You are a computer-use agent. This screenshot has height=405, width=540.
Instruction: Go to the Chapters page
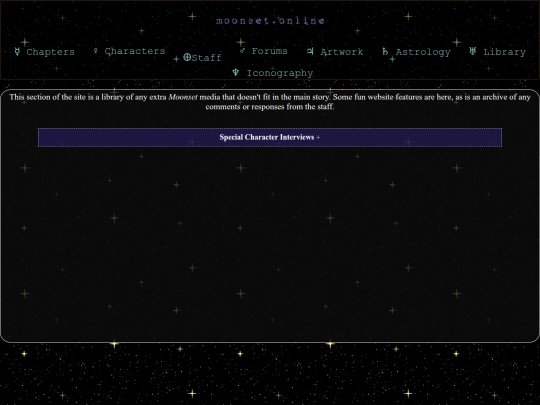[50, 52]
